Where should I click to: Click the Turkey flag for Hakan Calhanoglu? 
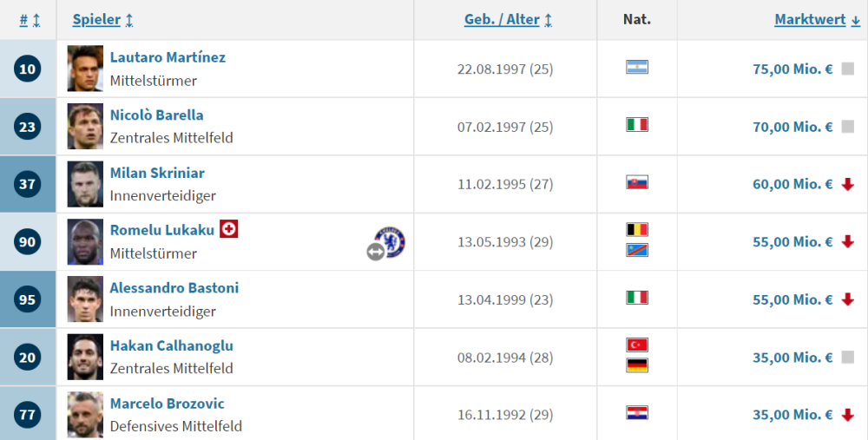(636, 345)
